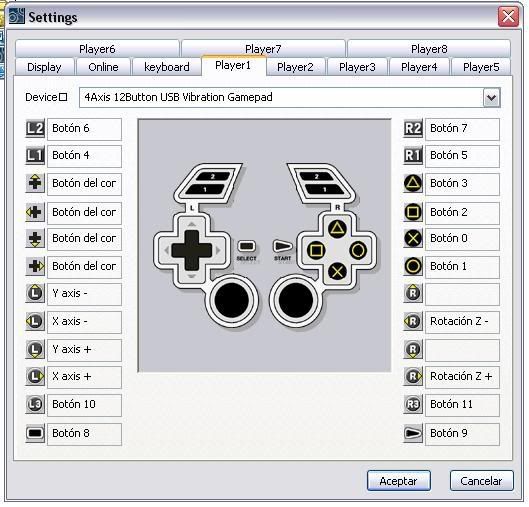Click the Cancelar button
Image resolution: width=529 pixels, height=507 pixels.
[x=481, y=481]
